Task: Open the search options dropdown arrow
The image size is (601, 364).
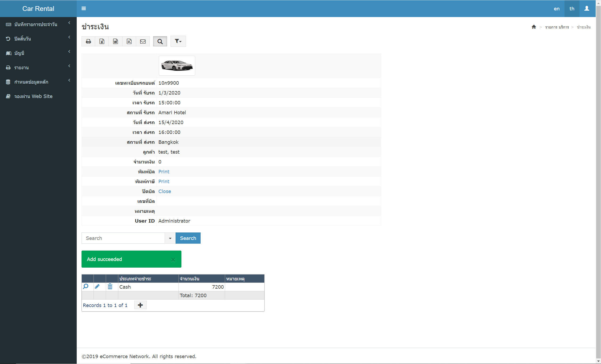Action: pos(170,238)
